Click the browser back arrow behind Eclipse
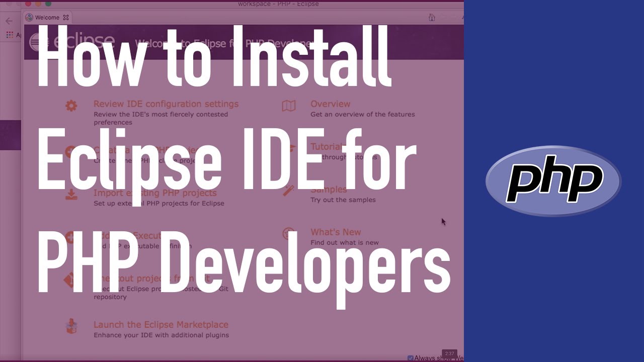The width and height of the screenshot is (644, 362). 9,21
